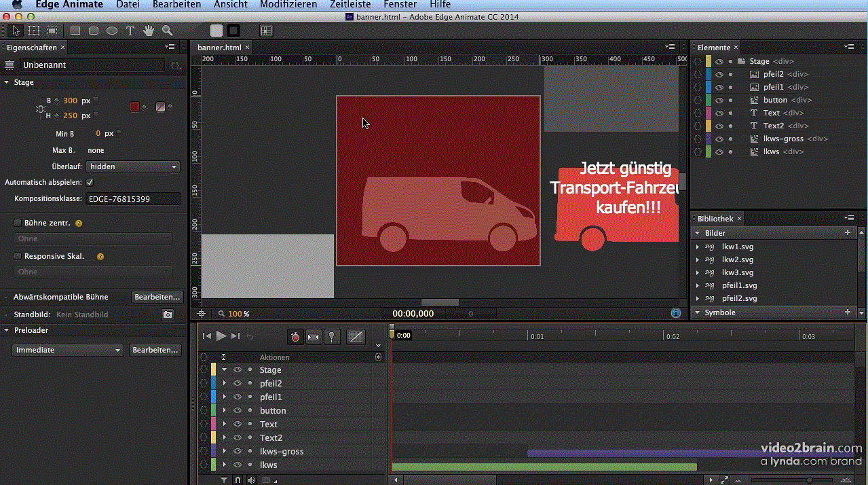Enable Bühne zentr. checkbox
Viewport: 868px width, 485px height.
(x=18, y=223)
